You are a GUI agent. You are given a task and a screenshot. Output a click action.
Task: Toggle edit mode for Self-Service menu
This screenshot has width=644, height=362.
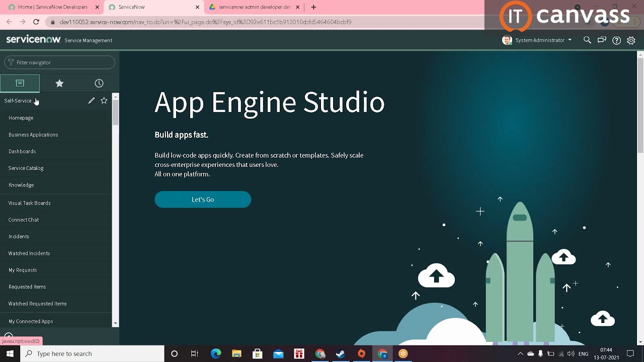tap(91, 101)
